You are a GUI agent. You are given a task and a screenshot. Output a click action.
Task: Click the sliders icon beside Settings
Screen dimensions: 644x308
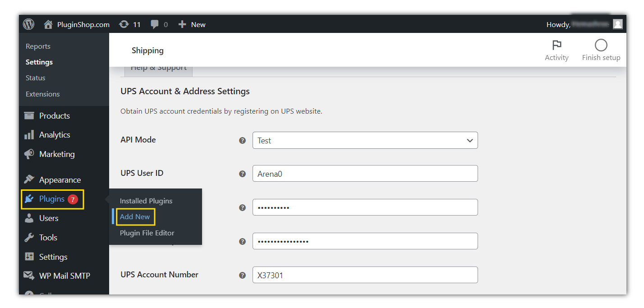pyautogui.click(x=29, y=257)
